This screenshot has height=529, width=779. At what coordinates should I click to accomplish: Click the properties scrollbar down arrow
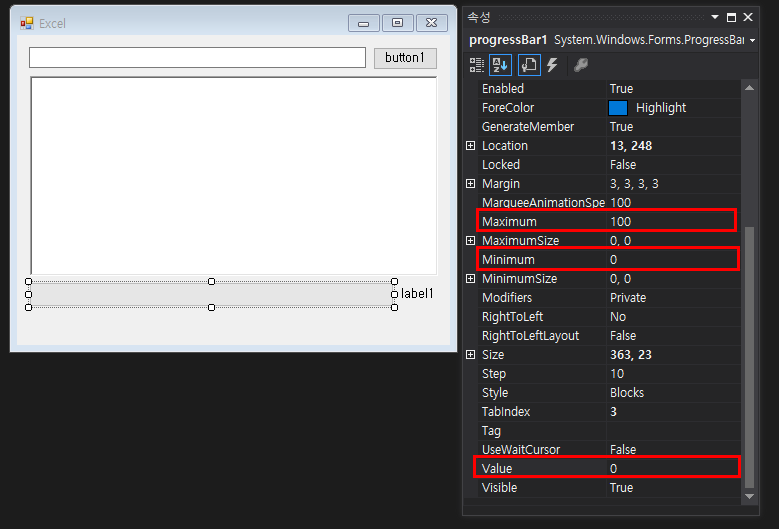tap(750, 496)
